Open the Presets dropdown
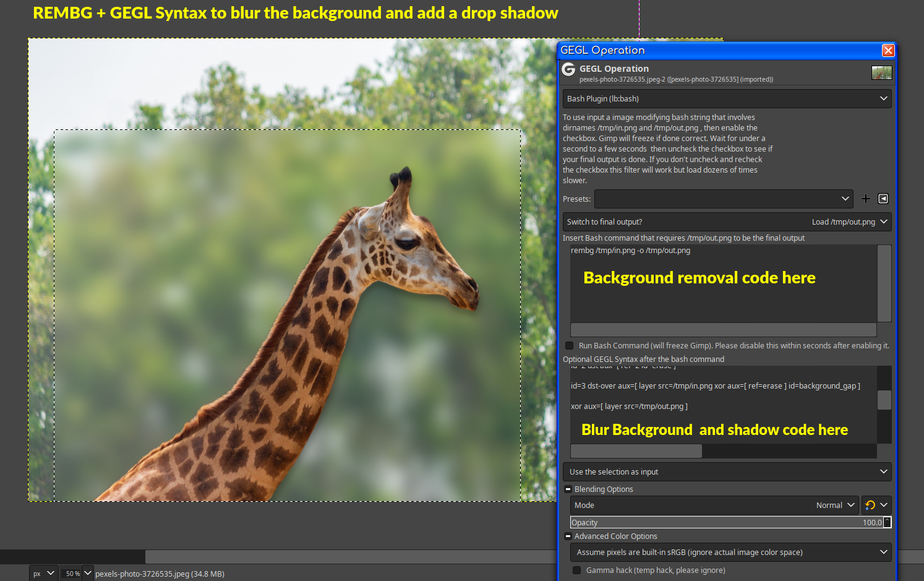The width and height of the screenshot is (924, 581). [x=724, y=199]
